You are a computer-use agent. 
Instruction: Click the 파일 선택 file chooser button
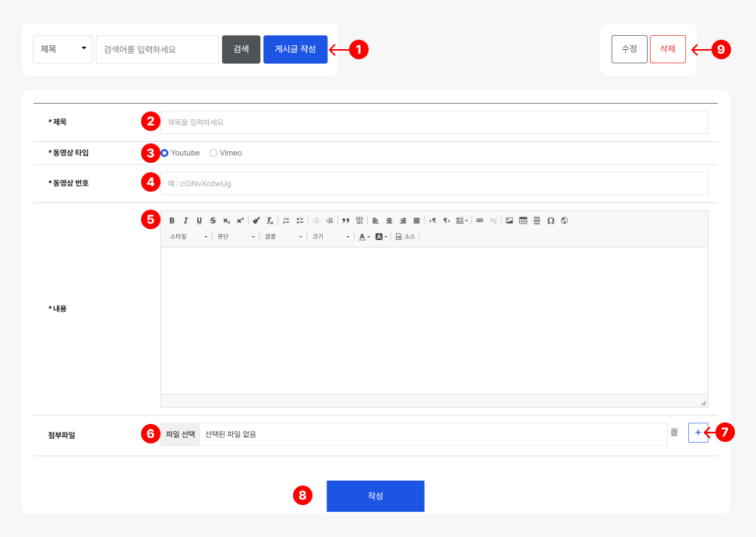[x=181, y=434]
